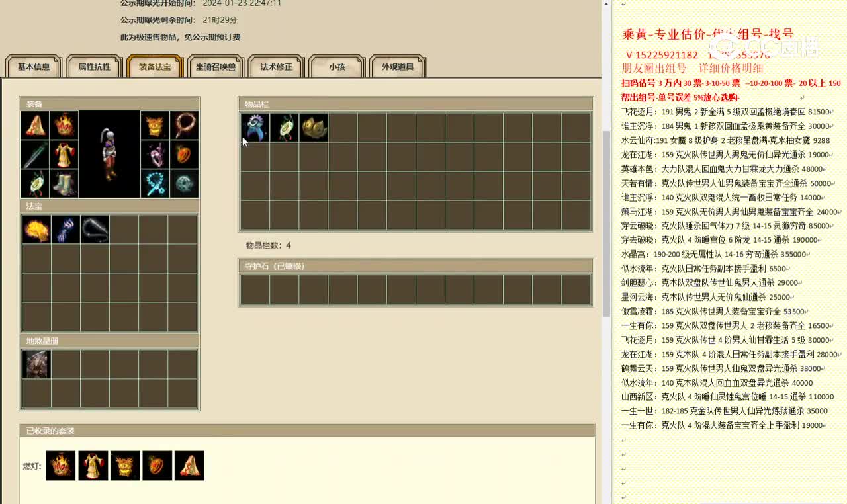Open the 坐骑召唤兽 tab
Image resolution: width=847 pixels, height=504 pixels.
[216, 67]
